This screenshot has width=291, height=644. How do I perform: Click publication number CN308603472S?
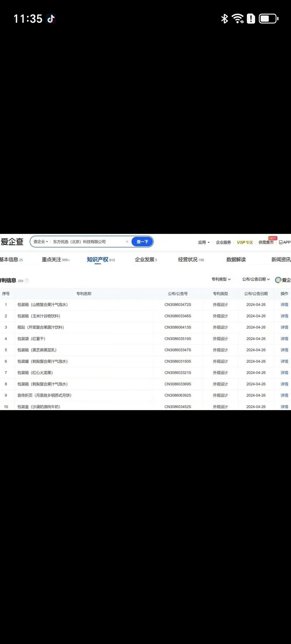(178, 305)
